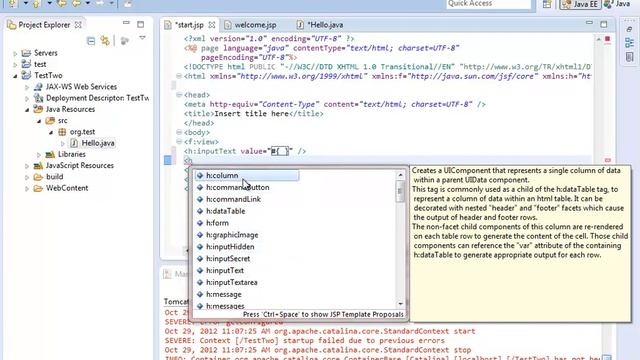Click JavaScript Resources icon
This screenshot has height=360, width=640.
click(38, 165)
